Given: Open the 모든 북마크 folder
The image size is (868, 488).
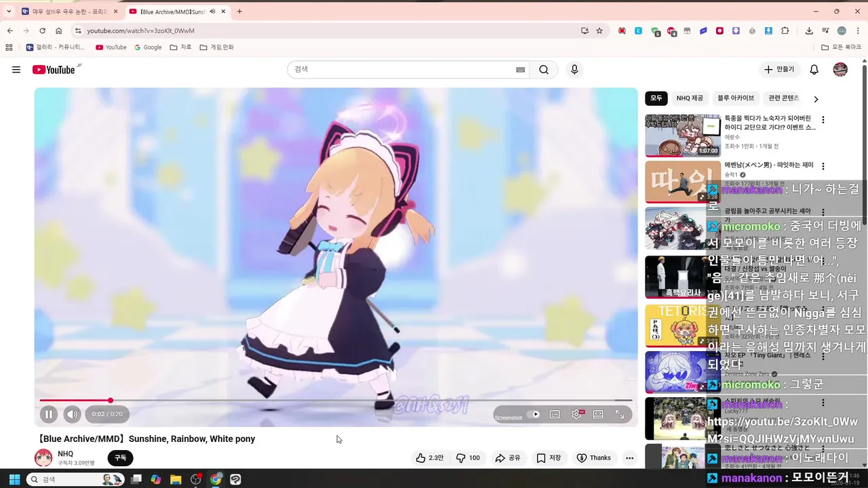Looking at the screenshot, I should (x=841, y=47).
